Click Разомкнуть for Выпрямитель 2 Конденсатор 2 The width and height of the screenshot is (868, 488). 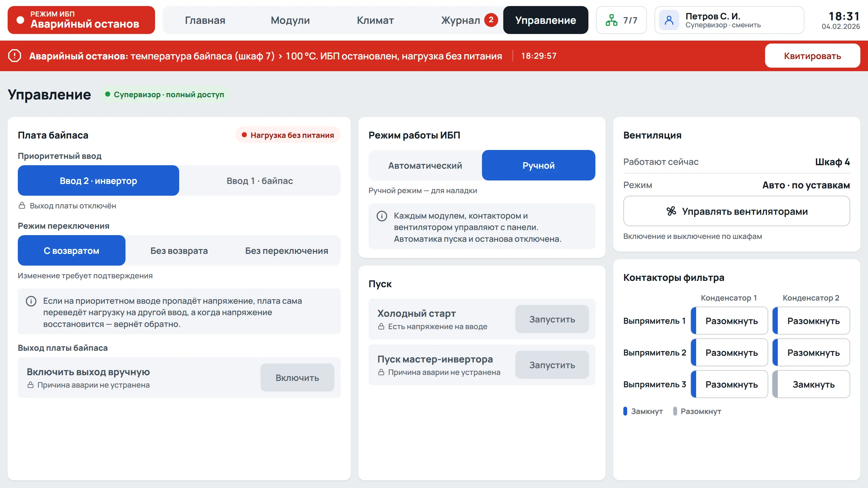(811, 352)
